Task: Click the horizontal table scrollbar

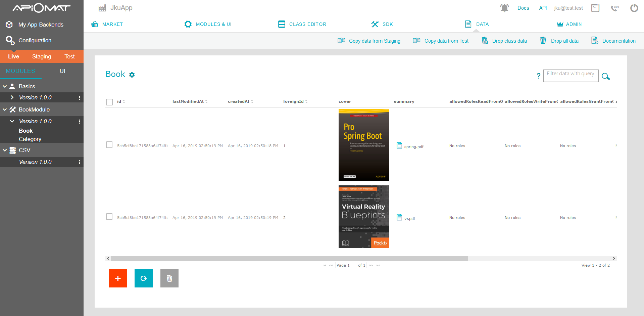Action: (x=289, y=259)
